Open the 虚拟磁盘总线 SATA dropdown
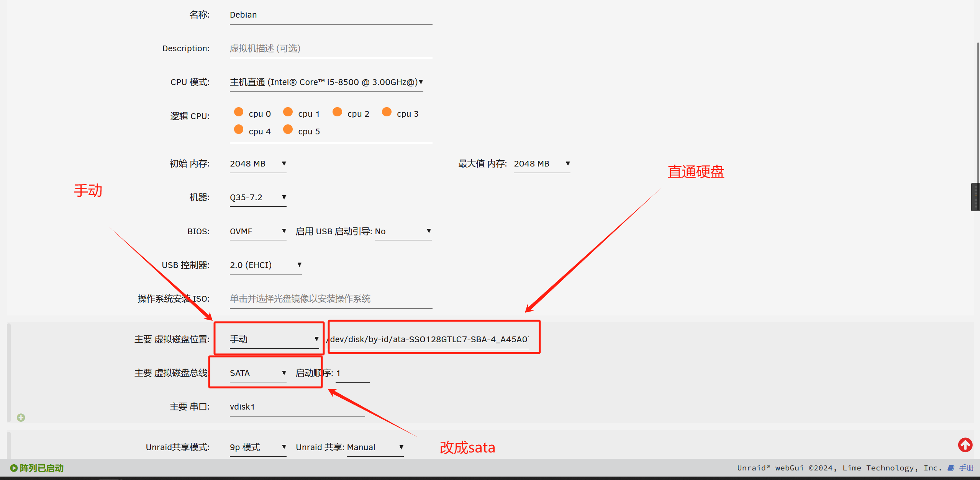The height and width of the screenshot is (480, 980). (x=258, y=373)
